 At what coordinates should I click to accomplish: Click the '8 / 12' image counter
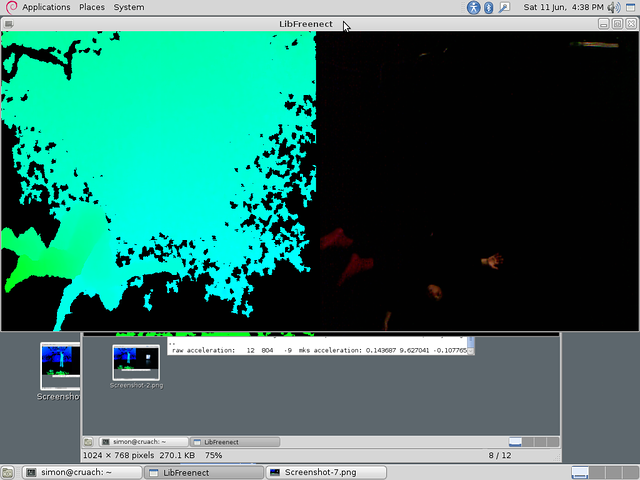pyautogui.click(x=500, y=455)
